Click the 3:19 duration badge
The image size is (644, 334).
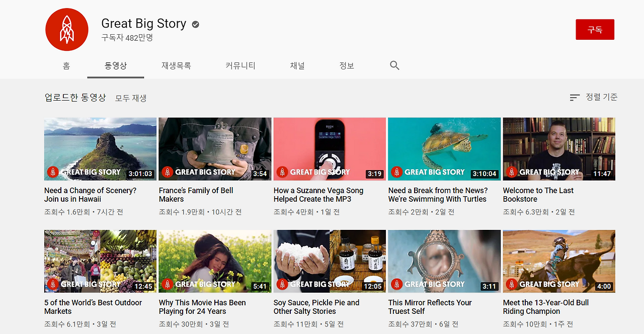coord(374,174)
